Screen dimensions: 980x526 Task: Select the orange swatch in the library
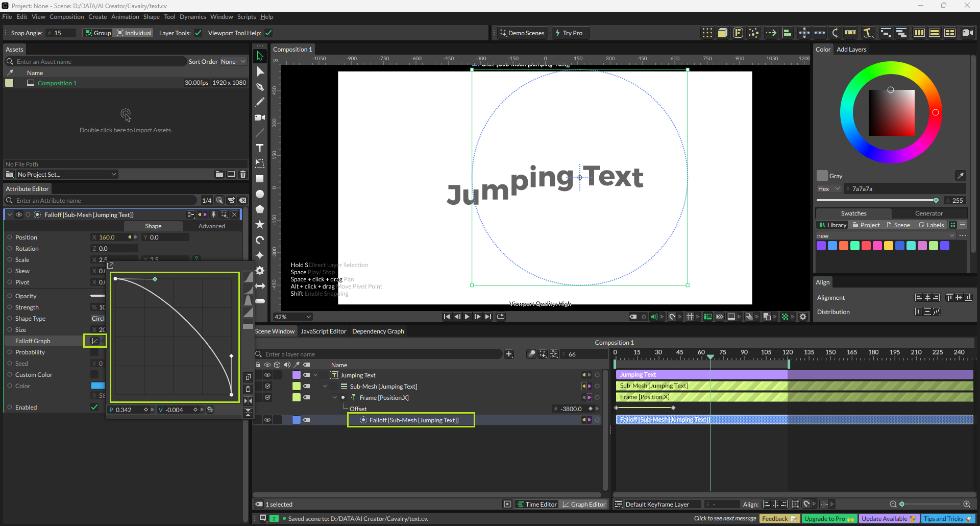(844, 246)
